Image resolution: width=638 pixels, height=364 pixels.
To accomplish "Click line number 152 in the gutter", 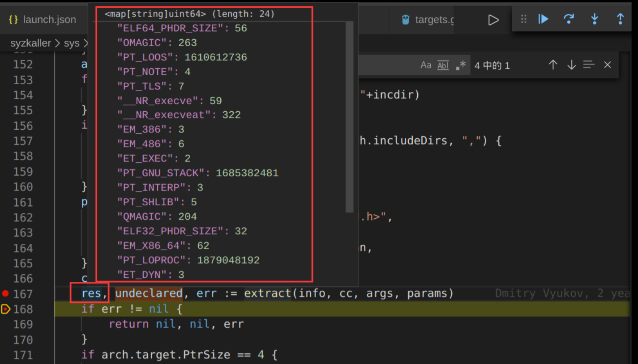I will pos(23,64).
